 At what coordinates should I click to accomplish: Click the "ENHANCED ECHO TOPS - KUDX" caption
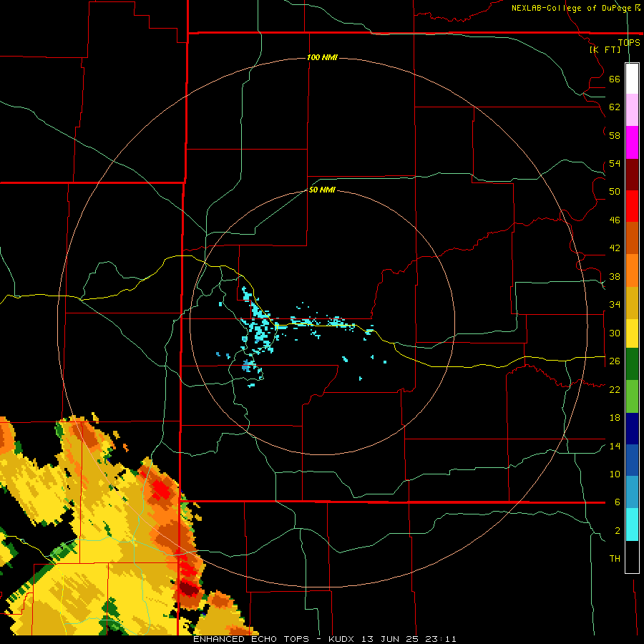[275, 639]
